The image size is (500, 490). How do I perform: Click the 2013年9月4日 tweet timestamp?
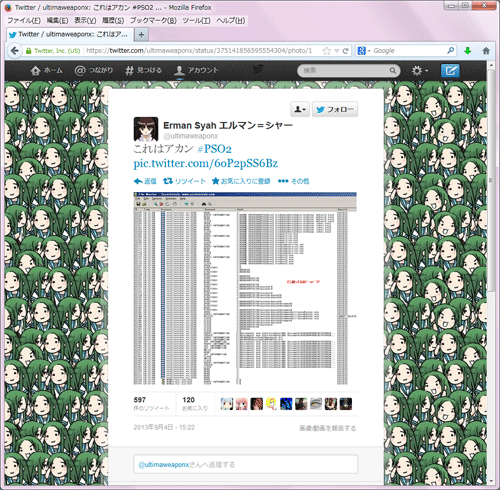164,428
